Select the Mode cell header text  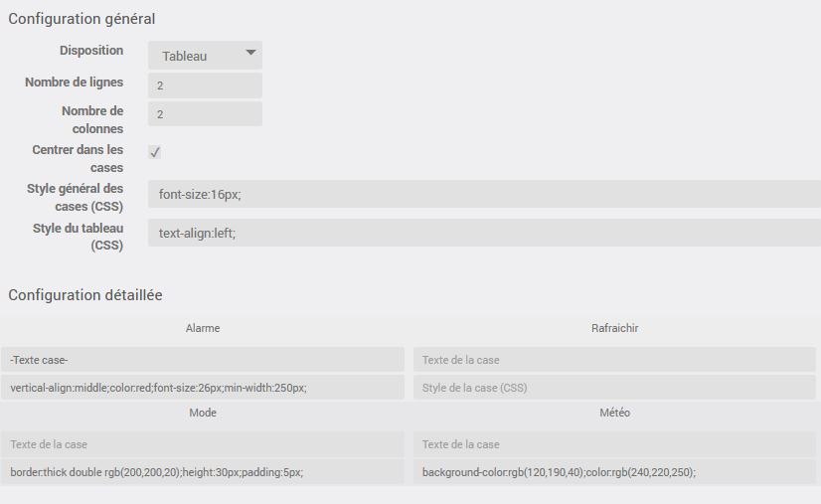203,413
